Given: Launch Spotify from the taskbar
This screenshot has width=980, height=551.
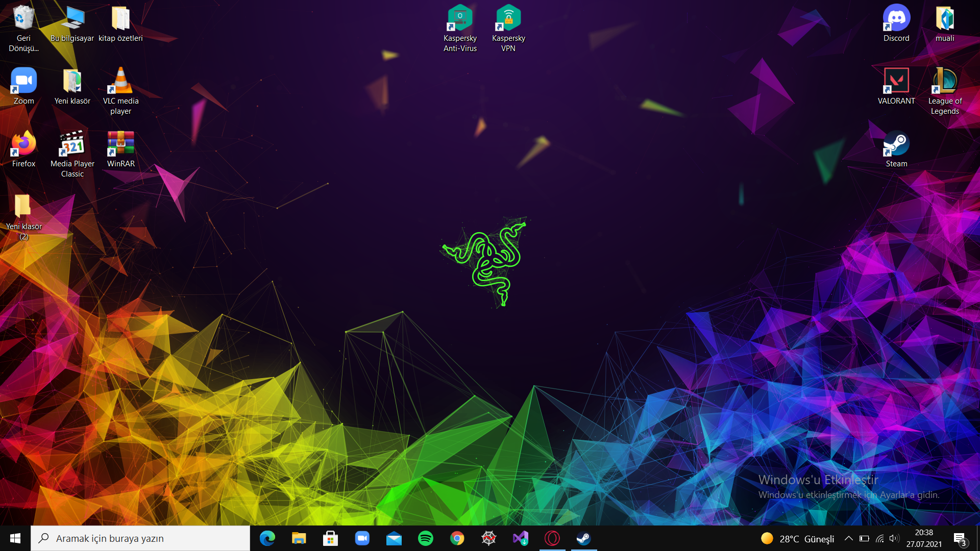Looking at the screenshot, I should coord(426,538).
